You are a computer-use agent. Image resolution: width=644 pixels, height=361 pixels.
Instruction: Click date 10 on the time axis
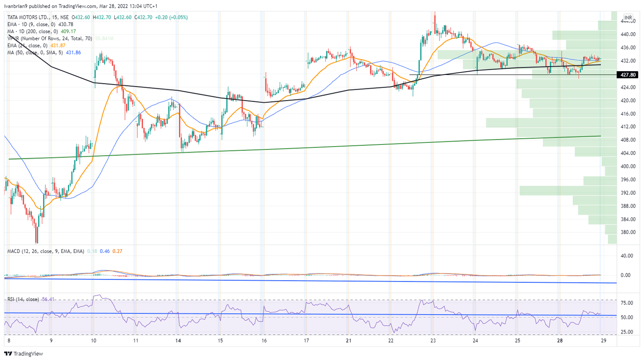(x=93, y=341)
